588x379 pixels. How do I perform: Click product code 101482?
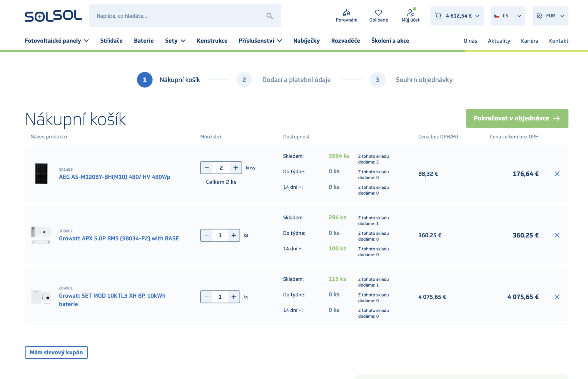click(x=66, y=170)
